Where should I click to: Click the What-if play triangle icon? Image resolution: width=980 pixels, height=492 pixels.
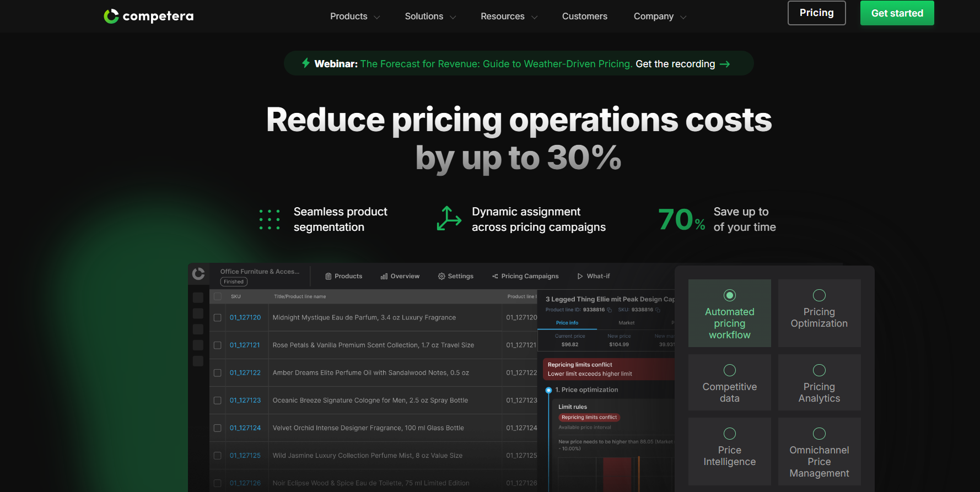580,277
